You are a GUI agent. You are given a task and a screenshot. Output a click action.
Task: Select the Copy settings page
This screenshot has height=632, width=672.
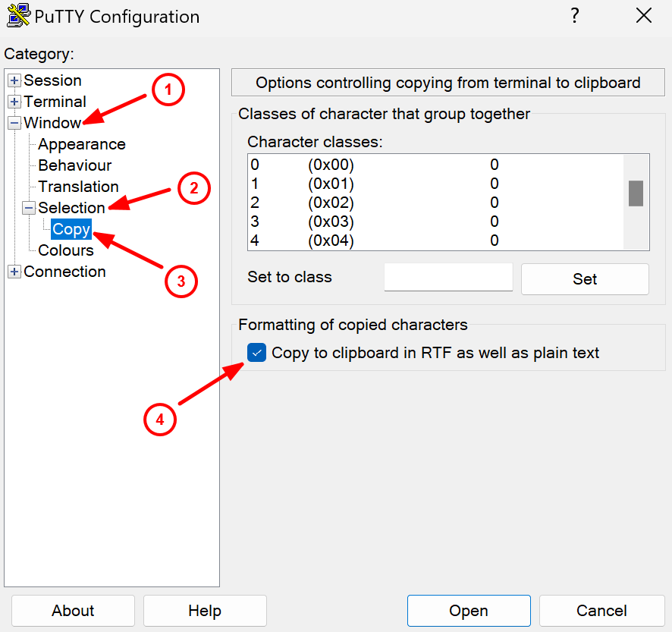tap(71, 228)
